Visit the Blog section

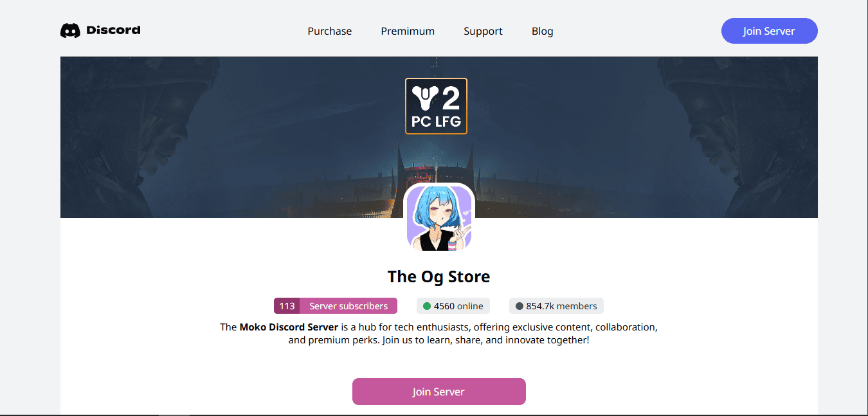pyautogui.click(x=543, y=31)
